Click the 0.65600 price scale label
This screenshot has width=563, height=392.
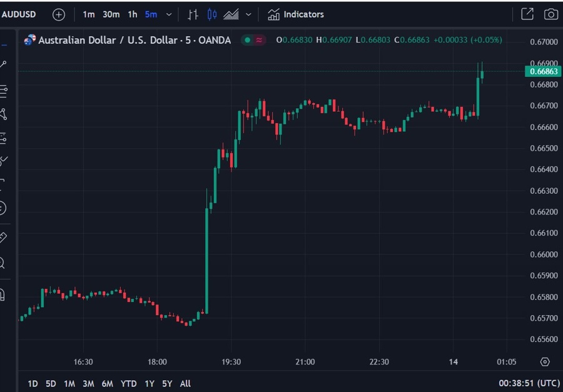coord(544,339)
